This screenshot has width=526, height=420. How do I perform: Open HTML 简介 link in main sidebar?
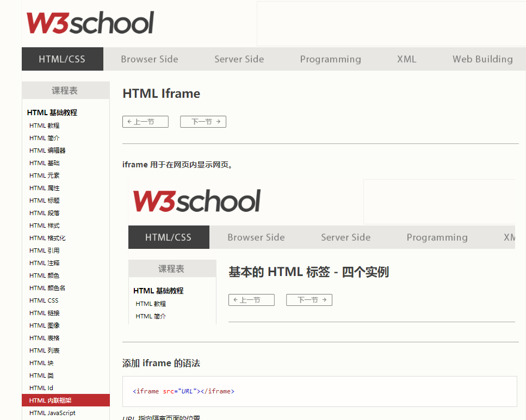click(44, 138)
